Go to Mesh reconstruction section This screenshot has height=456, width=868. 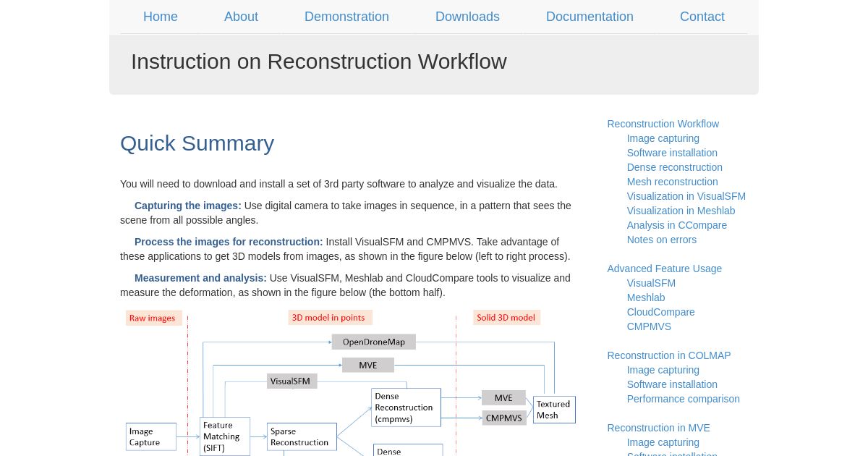click(673, 182)
